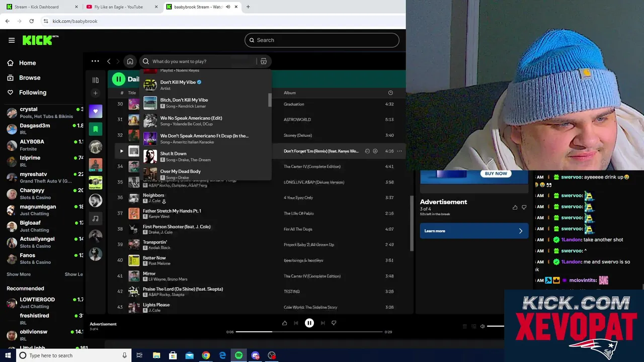Click the Spotify Home icon button
The height and width of the screenshot is (362, 644).
click(x=130, y=61)
